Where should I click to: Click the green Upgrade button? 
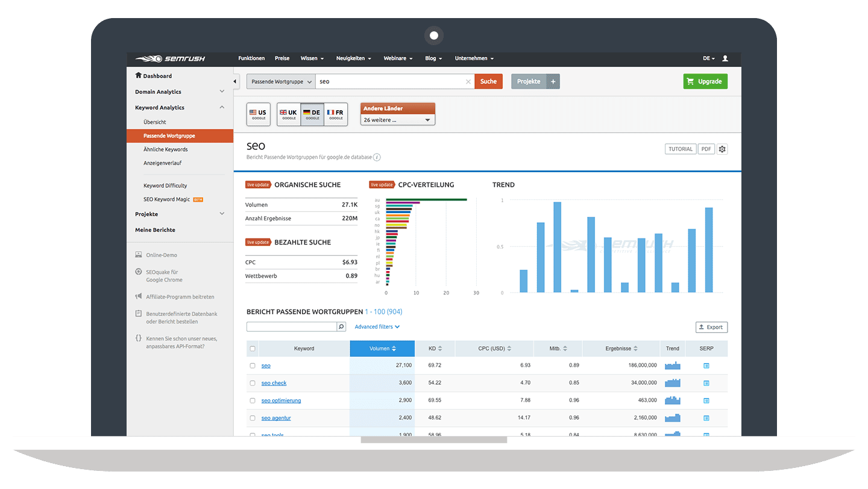coord(705,81)
